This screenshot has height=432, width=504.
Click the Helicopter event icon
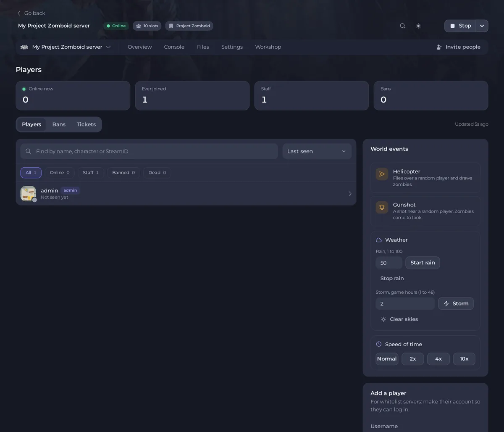[382, 174]
